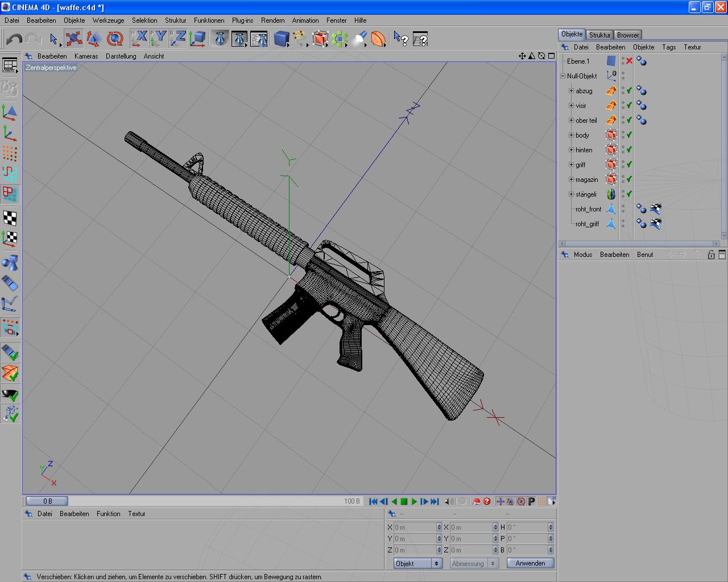Open the Werkzeuge menu
The height and width of the screenshot is (582, 728).
click(108, 20)
